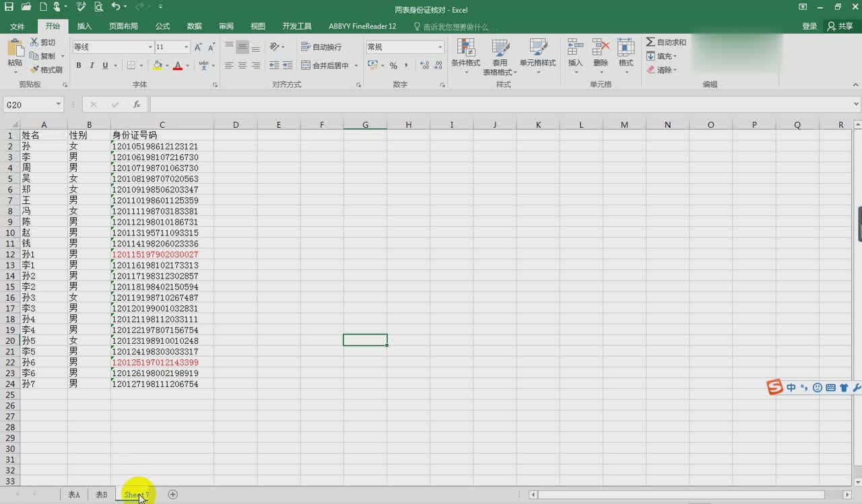Expand Merge & Center (合并后居中) dropdown arrow
The image size is (862, 504).
(x=356, y=66)
